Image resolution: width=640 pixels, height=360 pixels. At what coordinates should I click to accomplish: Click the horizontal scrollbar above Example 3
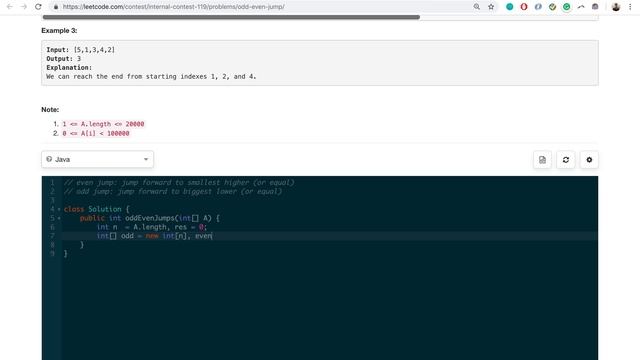click(231, 17)
